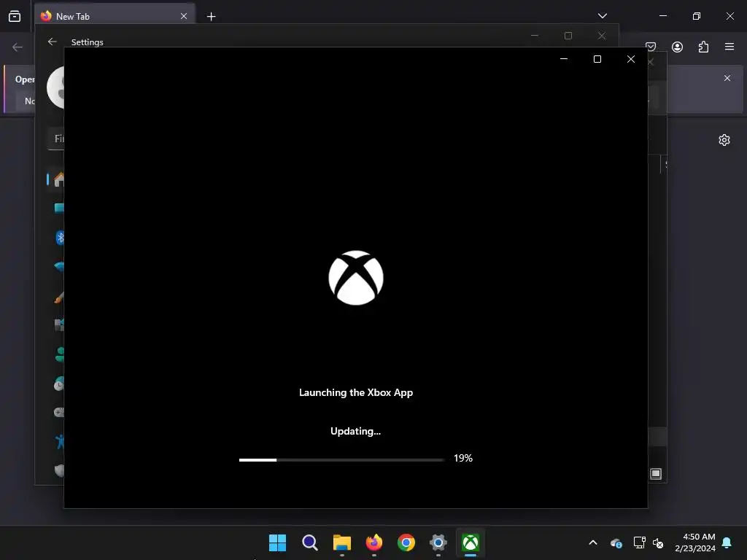
Task: Open System in the Settings sidebar
Action: 59,208
